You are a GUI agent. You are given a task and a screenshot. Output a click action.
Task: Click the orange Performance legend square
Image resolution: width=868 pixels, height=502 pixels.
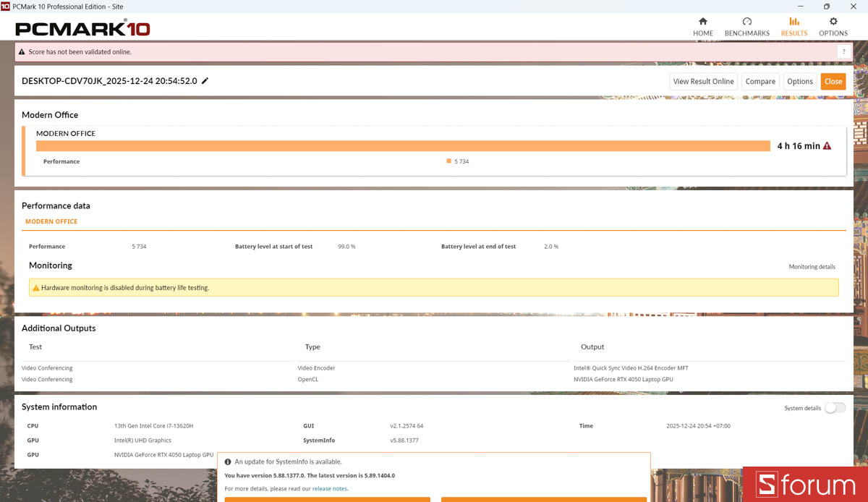pos(449,161)
